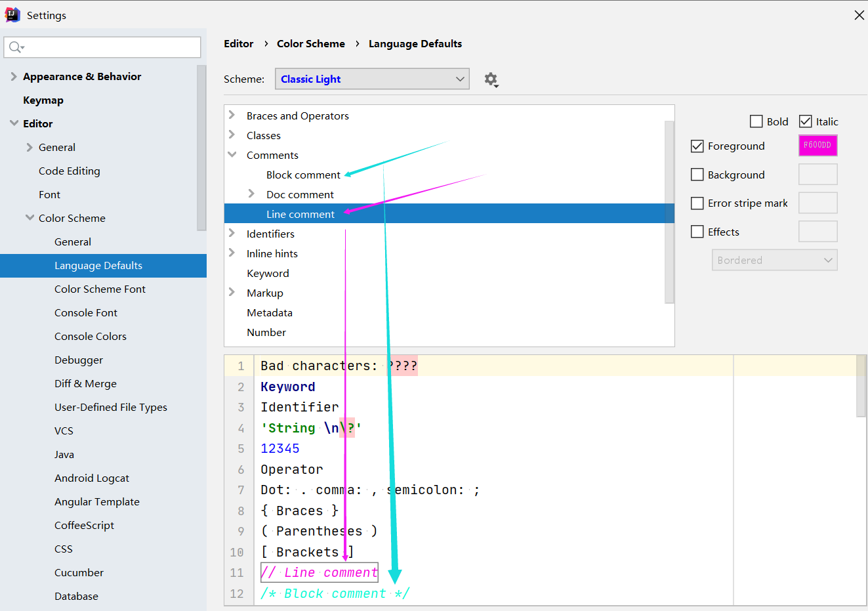
Task: Select Number in the attributes list
Action: (x=266, y=333)
